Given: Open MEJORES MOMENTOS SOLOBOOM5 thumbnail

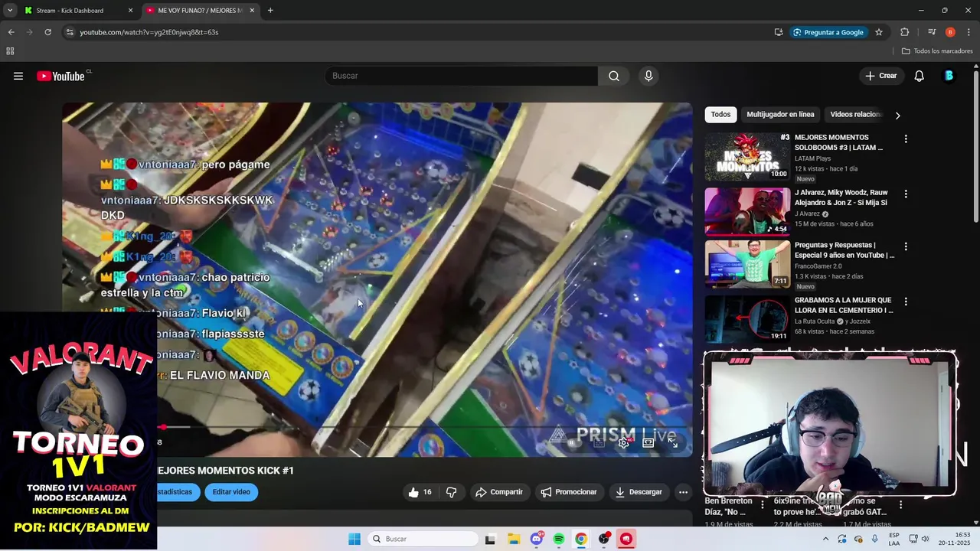Looking at the screenshot, I should coord(747,157).
